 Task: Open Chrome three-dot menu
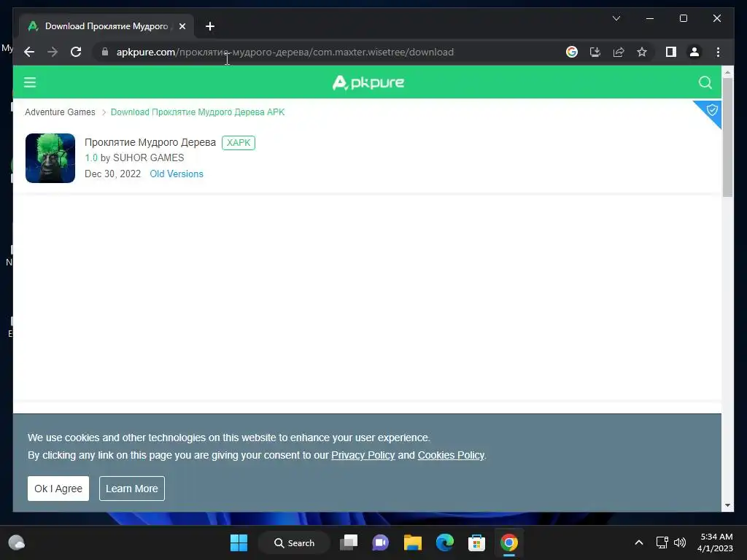718,52
